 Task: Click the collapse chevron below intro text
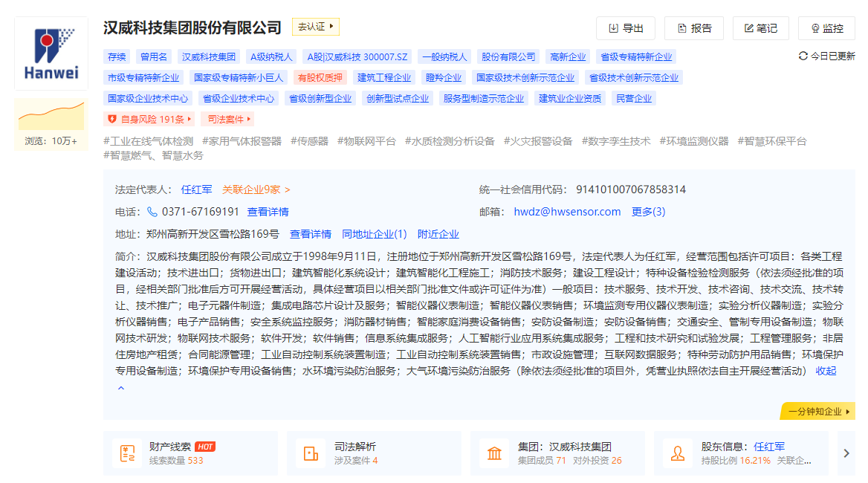120,388
